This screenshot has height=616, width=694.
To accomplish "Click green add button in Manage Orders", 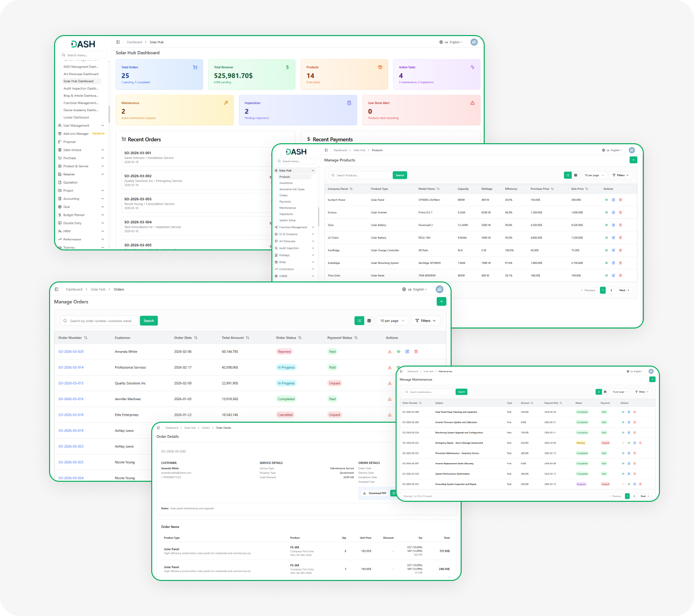I will point(441,301).
